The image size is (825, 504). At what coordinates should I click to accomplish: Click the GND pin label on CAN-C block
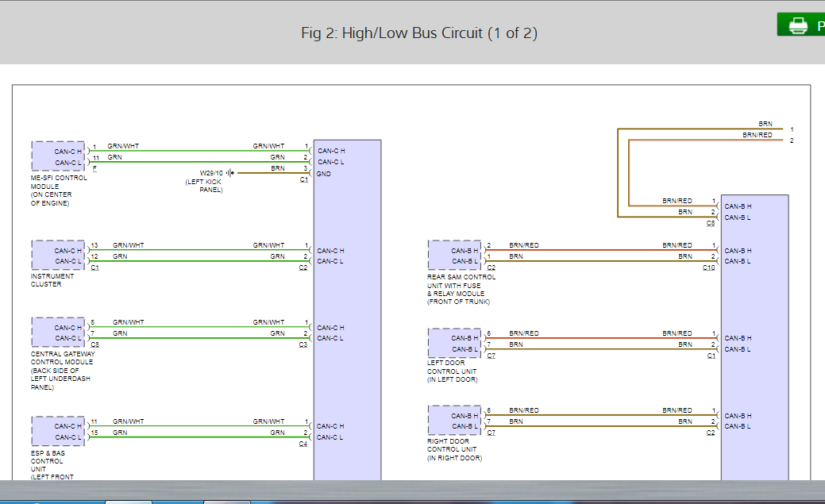pos(324,174)
